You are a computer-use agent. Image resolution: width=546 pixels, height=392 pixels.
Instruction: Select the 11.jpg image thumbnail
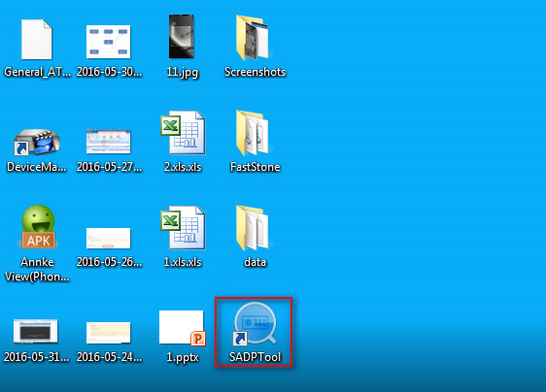click(x=182, y=36)
